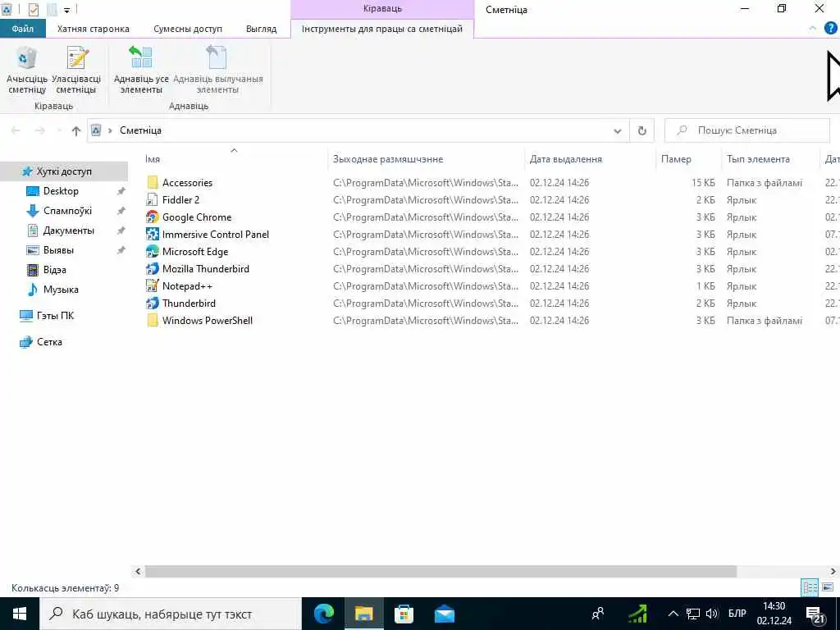Collapse the ribbon with the chevron arrow
840x630 pixels.
tap(812, 29)
